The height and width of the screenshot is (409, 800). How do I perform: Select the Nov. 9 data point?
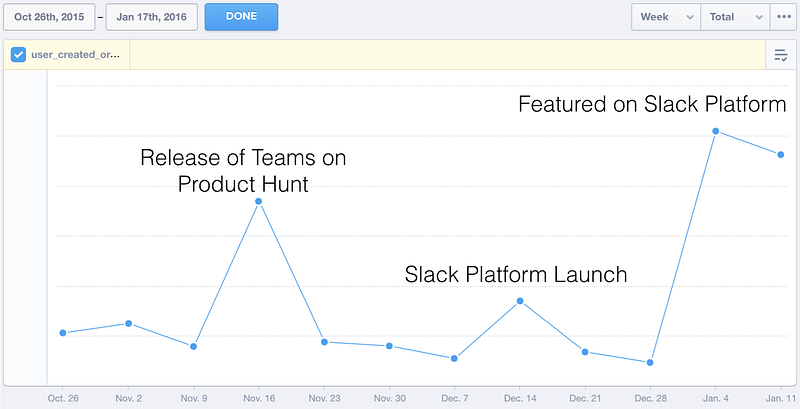click(193, 346)
